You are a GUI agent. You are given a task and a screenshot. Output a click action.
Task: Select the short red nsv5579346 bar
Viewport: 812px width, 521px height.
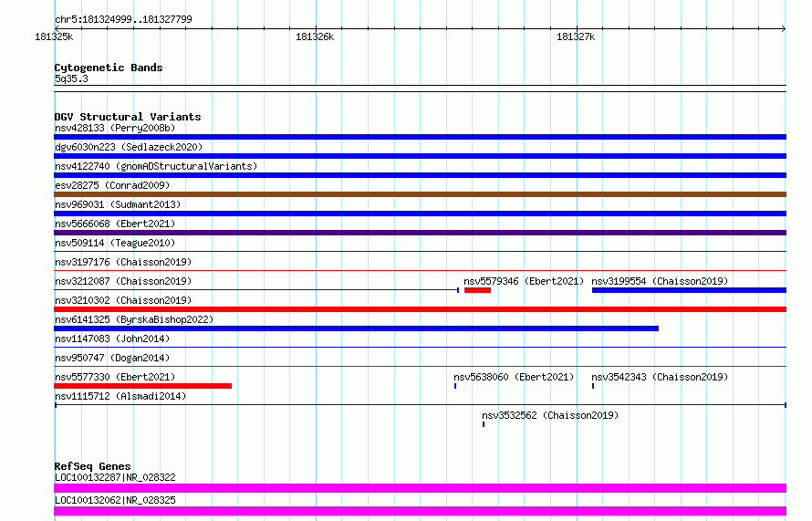(477, 290)
